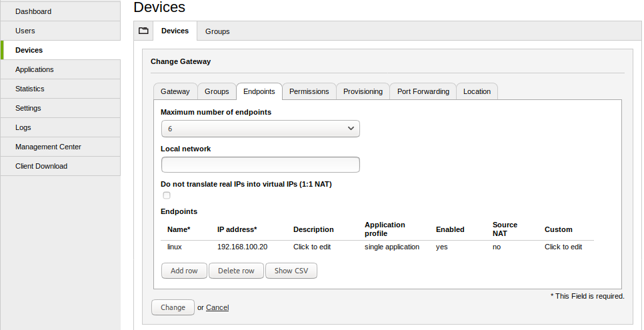Click the 192.168.100.20 IP address cell
The height and width of the screenshot is (330, 644).
(x=242, y=247)
